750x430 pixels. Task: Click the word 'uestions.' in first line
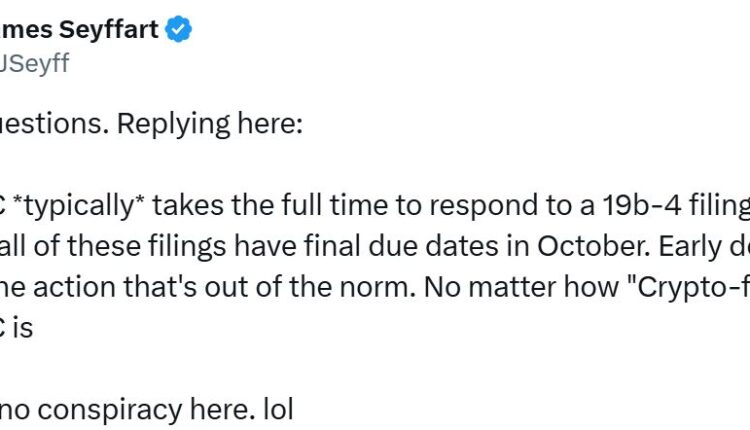pos(50,123)
